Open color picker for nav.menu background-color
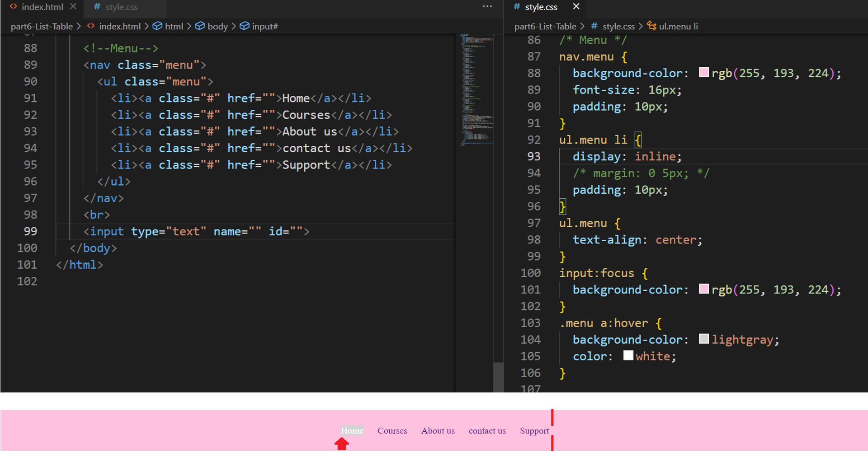Screen dimensions: 868x462 click(704, 72)
